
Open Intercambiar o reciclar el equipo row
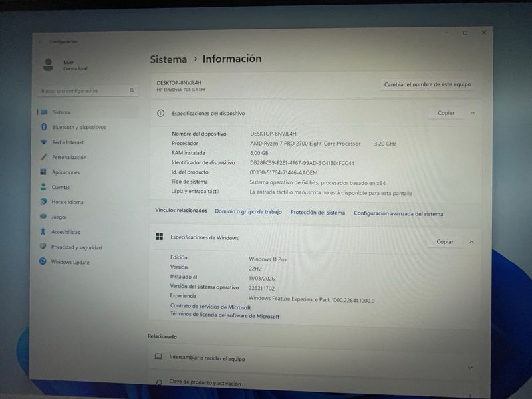pyautogui.click(x=315, y=360)
